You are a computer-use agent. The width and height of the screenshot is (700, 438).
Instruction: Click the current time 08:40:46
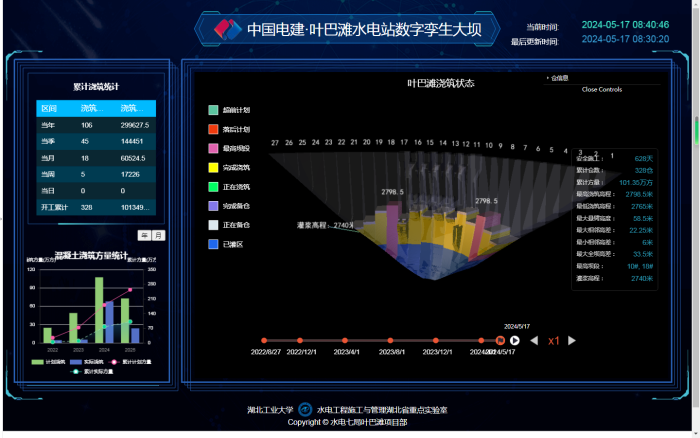pos(625,25)
